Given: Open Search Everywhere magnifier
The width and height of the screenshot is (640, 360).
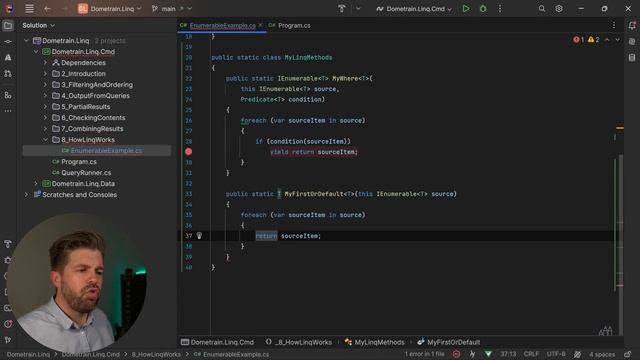Looking at the screenshot, I should tap(542, 9).
